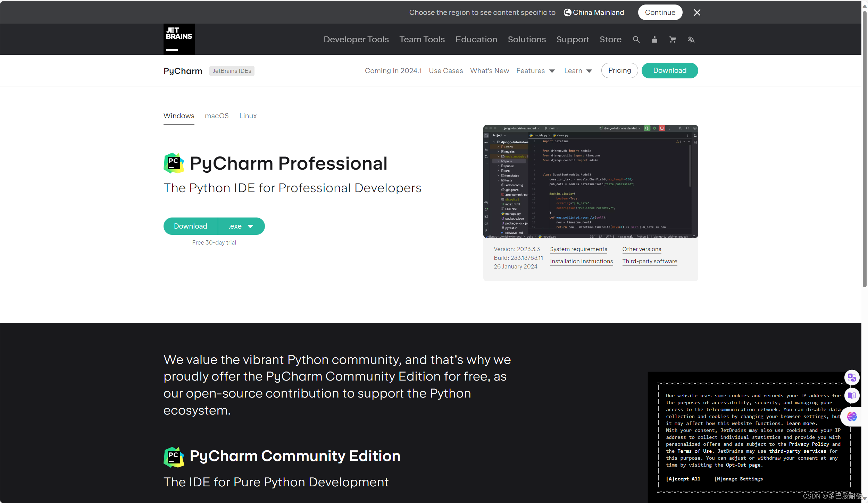Click the JetBrains IDEs tag
This screenshot has width=868, height=503.
pos(232,71)
